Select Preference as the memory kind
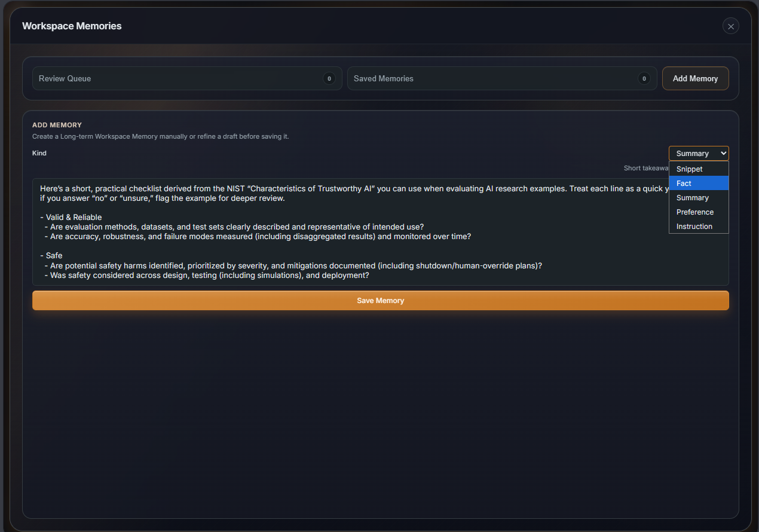759x532 pixels. (x=695, y=212)
